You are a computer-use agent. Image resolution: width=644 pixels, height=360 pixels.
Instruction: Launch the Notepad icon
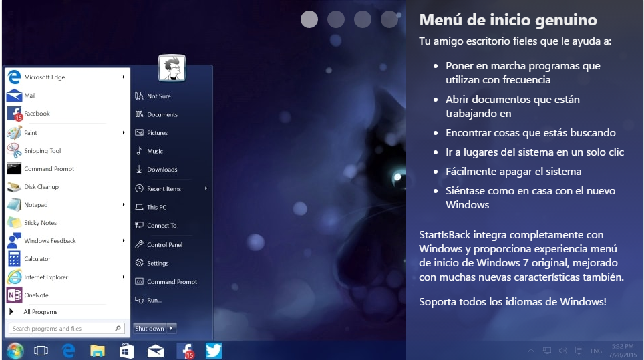click(x=14, y=205)
